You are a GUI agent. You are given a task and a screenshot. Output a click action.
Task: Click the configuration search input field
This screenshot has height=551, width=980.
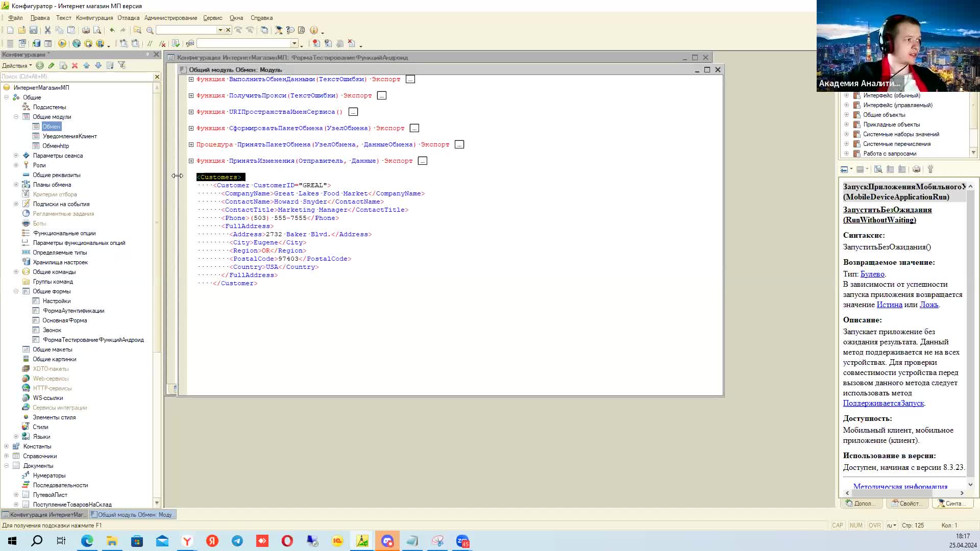(77, 77)
